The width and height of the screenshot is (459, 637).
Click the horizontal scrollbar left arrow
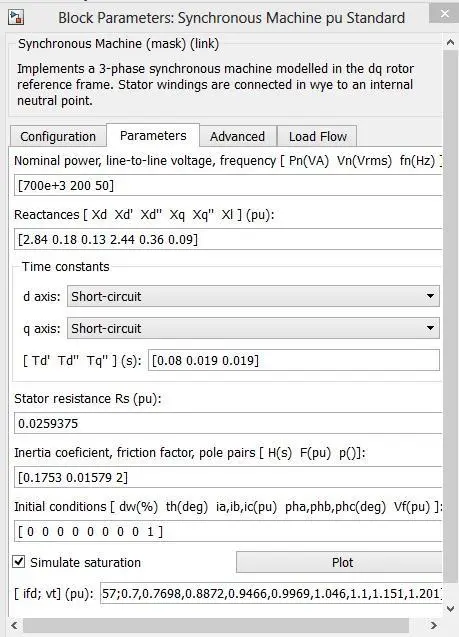click(14, 625)
